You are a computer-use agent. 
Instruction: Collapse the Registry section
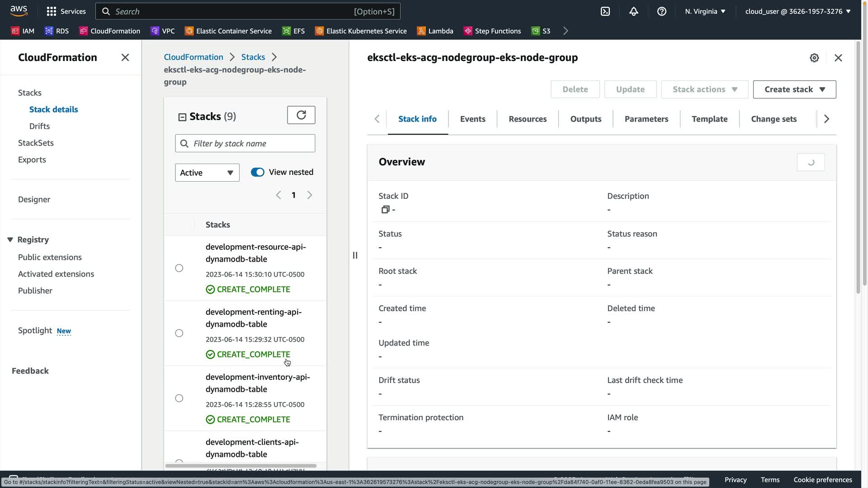[10, 239]
